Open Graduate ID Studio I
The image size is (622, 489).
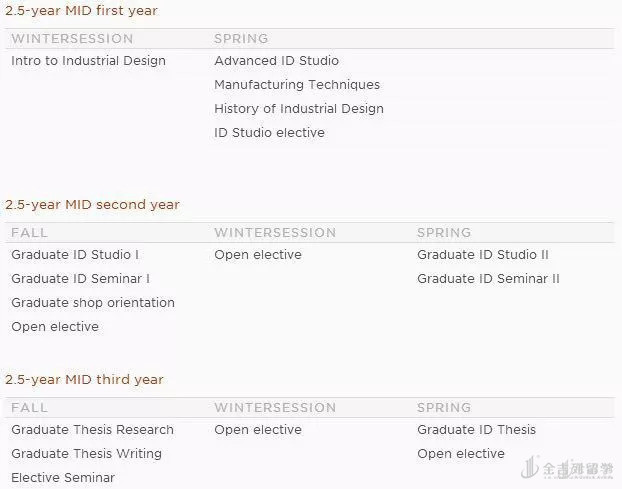tap(75, 255)
